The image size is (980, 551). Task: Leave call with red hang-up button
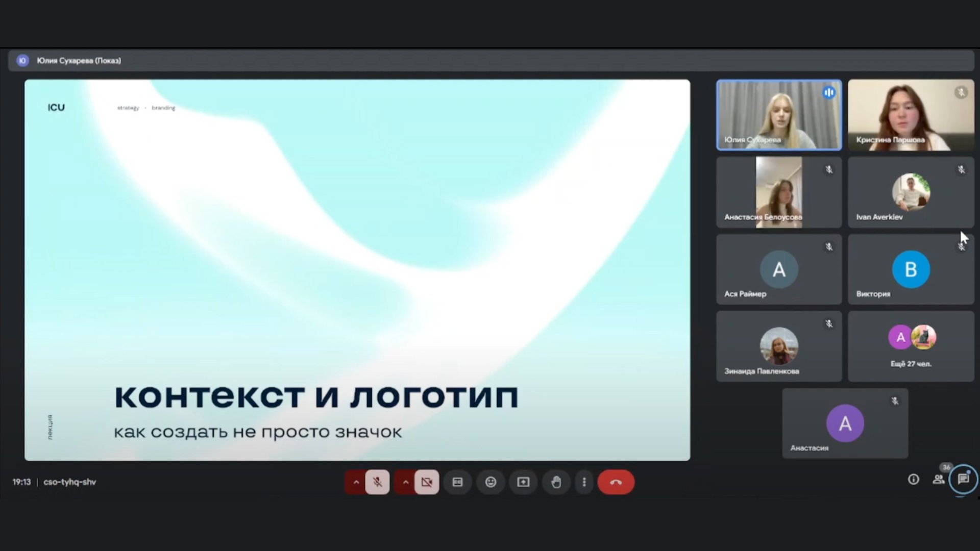coord(616,482)
